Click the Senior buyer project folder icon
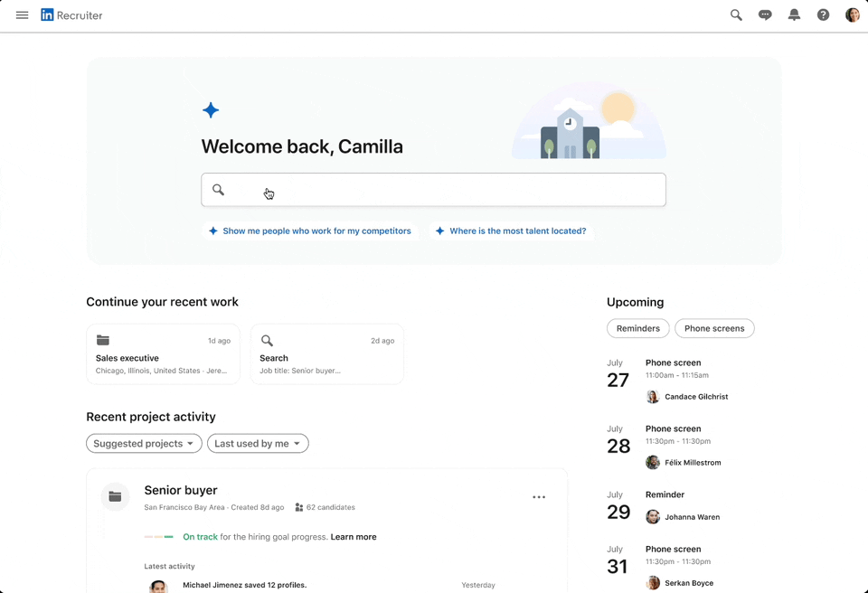Screen dimensions: 868x593 click(115, 496)
